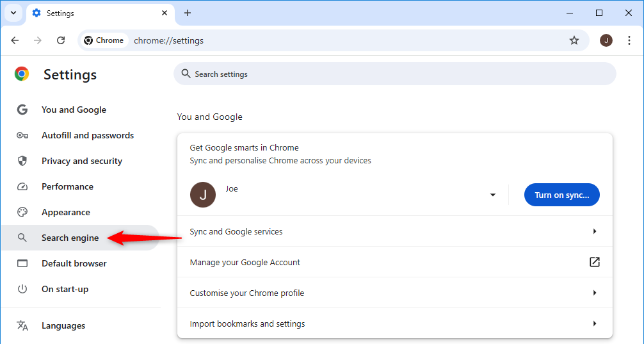Open a new tab with plus button
The width and height of the screenshot is (644, 344).
point(188,13)
